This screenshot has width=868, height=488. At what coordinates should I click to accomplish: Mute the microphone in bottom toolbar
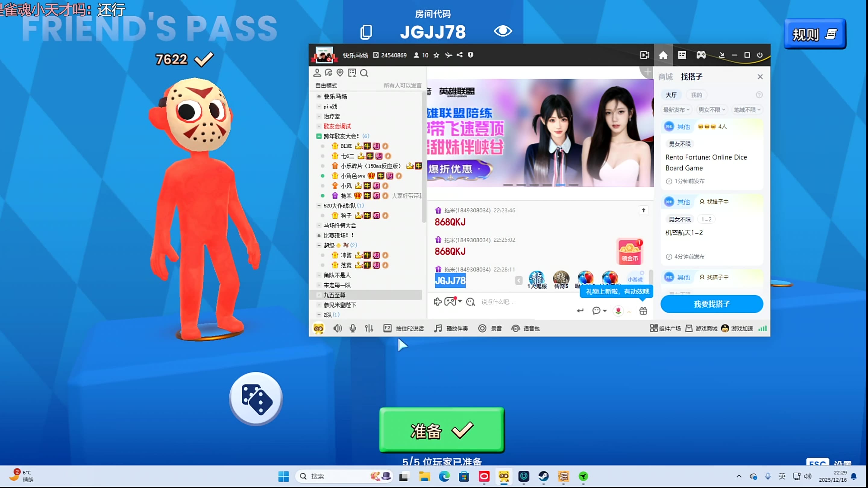point(353,328)
